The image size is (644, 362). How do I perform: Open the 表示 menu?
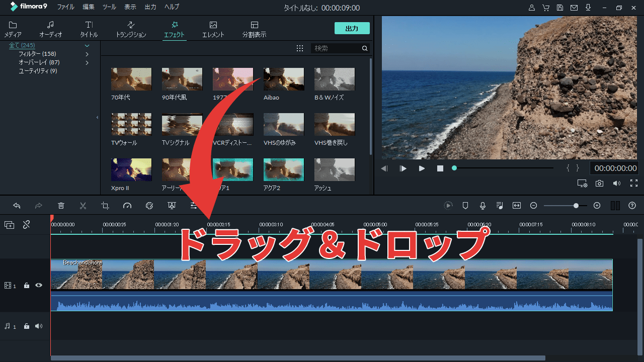coord(130,7)
